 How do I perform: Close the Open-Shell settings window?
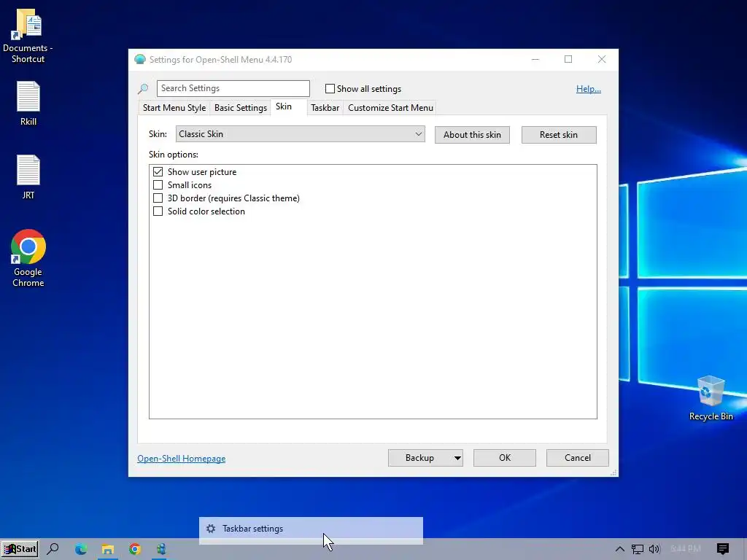click(602, 59)
